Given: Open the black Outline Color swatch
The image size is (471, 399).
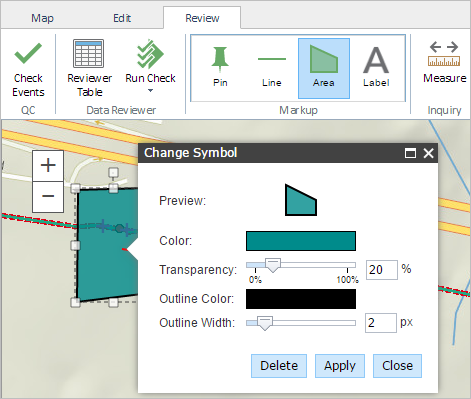Looking at the screenshot, I should point(301,299).
